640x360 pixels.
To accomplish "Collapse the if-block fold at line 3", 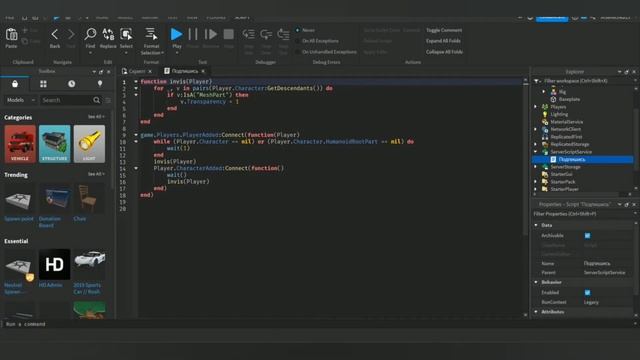I will (136, 95).
